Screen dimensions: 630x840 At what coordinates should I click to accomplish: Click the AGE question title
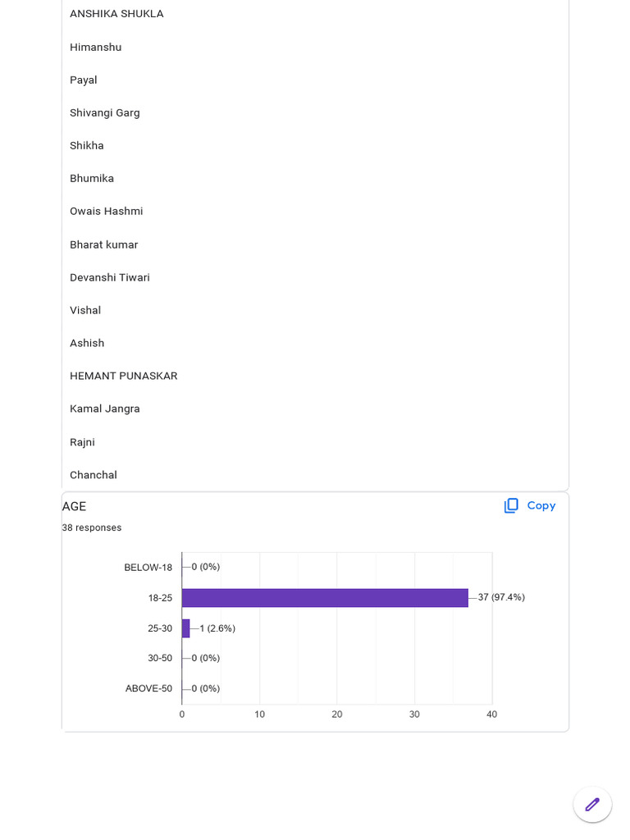[x=74, y=507]
